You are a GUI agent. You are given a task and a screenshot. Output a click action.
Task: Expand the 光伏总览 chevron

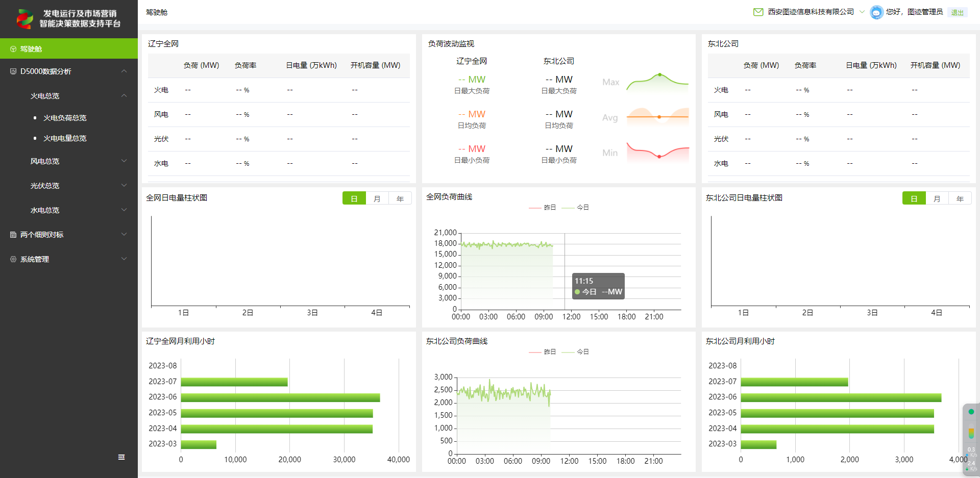click(x=124, y=185)
